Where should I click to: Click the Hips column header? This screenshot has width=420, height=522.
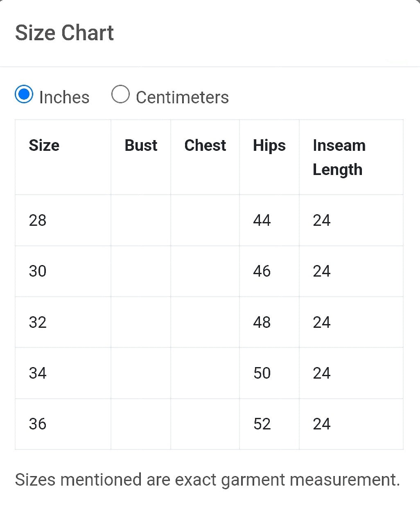(x=269, y=146)
